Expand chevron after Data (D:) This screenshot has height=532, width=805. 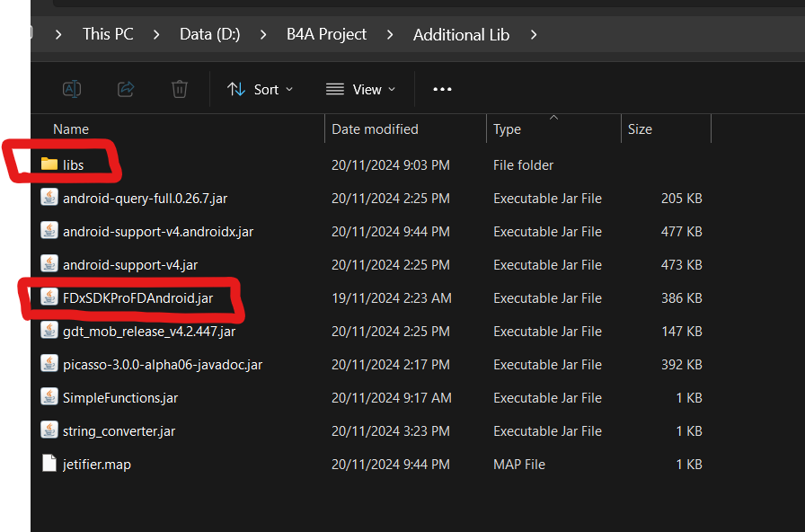click(263, 35)
